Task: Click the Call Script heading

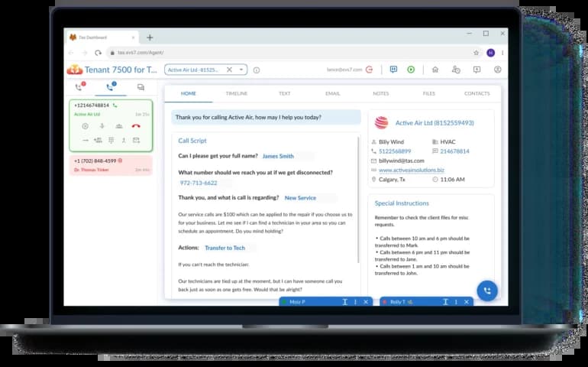Action: point(192,141)
